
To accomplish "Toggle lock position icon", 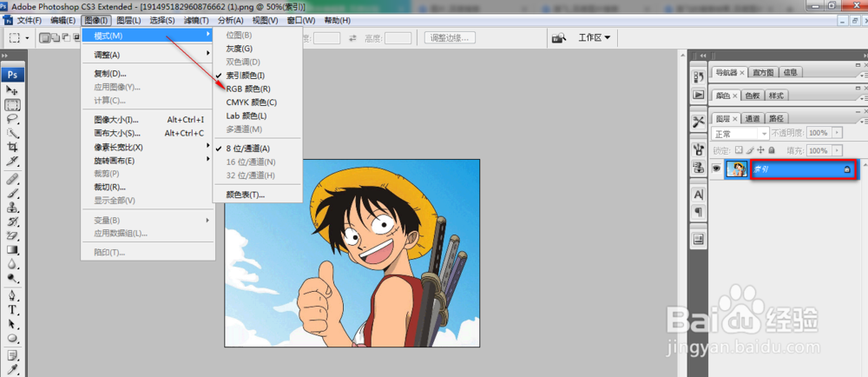I will [x=760, y=150].
